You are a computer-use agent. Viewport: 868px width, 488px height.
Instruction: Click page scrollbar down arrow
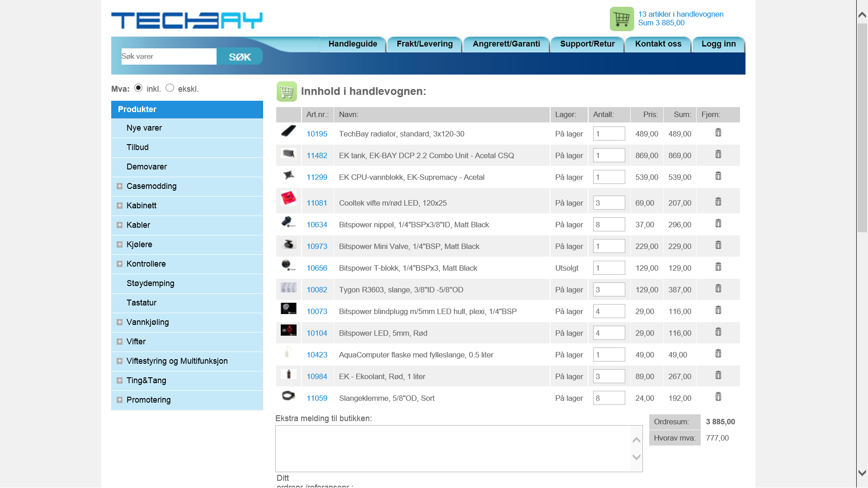tap(862, 473)
